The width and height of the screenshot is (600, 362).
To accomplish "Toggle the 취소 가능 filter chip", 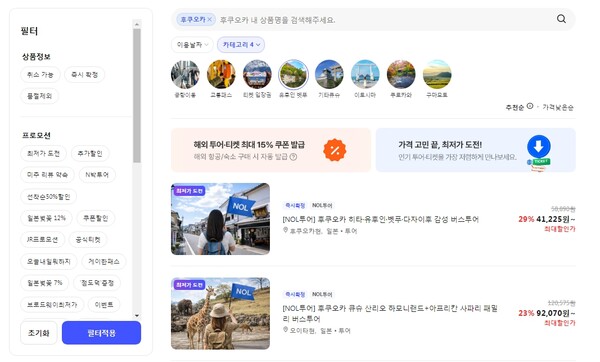I will click(40, 75).
